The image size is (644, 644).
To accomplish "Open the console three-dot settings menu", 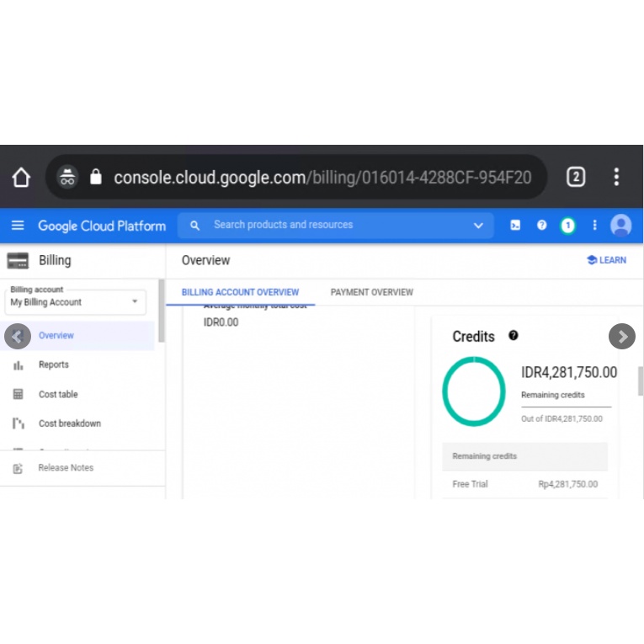I will [594, 225].
